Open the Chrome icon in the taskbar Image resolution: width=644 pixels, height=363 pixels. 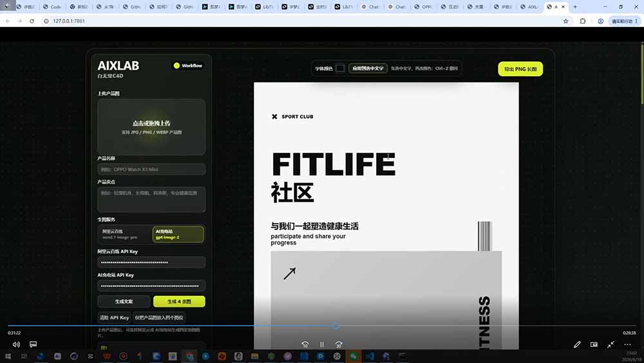(x=189, y=356)
